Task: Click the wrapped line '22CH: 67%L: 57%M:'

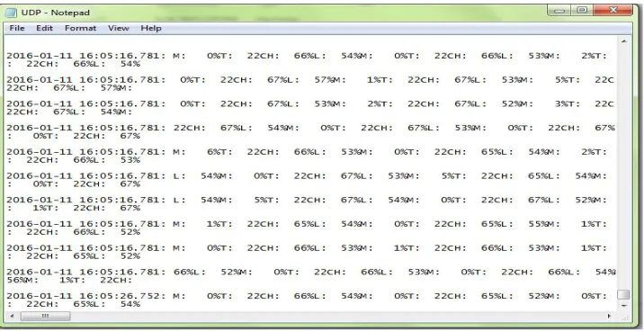Action: point(69,88)
